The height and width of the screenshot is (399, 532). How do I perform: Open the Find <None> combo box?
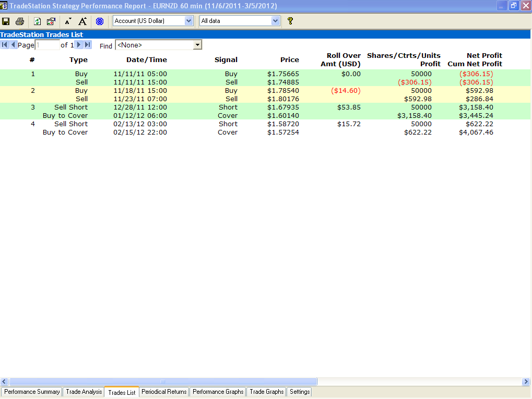(159, 45)
